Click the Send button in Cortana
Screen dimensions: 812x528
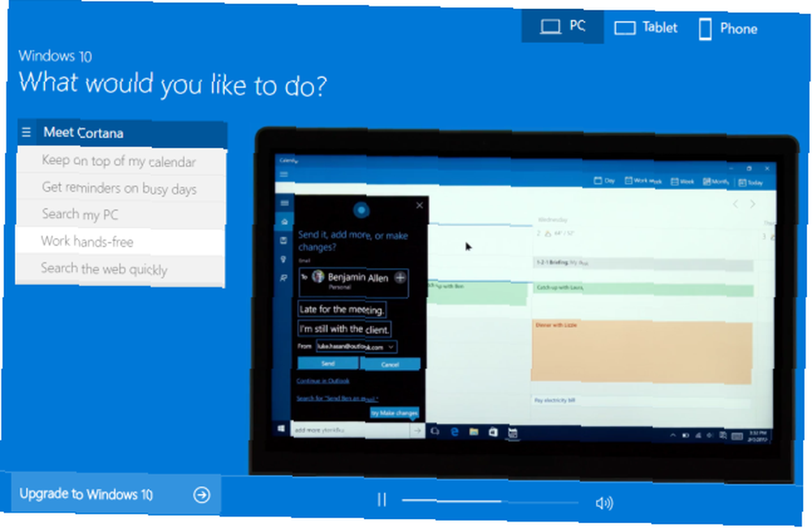(328, 364)
